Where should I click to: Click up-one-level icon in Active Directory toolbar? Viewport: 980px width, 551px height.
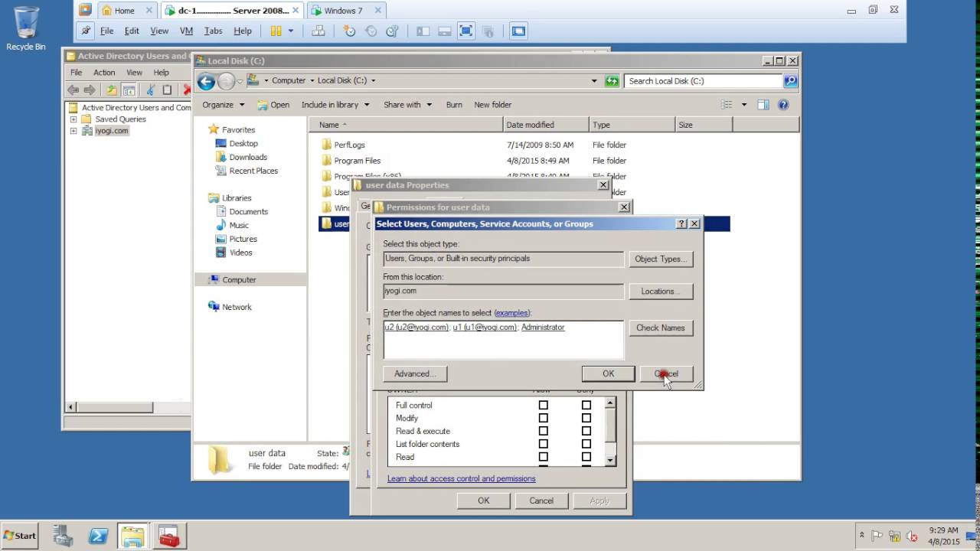point(112,90)
